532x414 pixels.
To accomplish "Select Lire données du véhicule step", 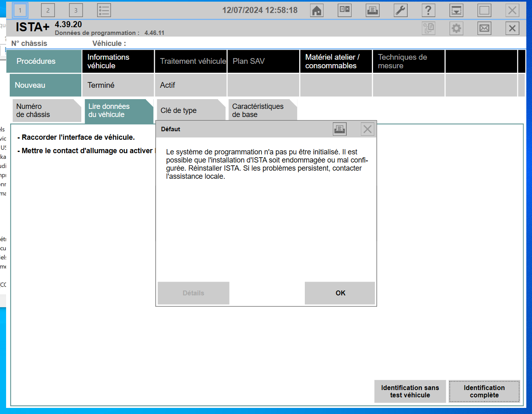I will click(119, 111).
